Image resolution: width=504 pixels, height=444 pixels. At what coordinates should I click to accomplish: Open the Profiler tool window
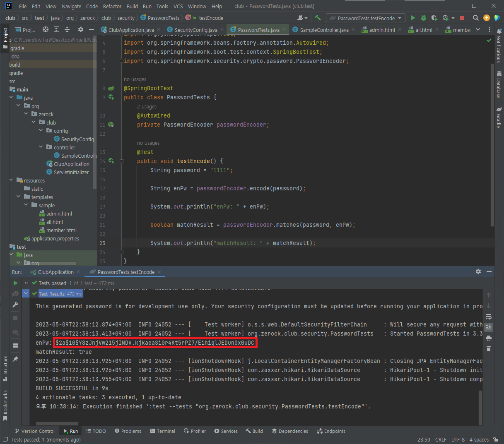(x=195, y=431)
